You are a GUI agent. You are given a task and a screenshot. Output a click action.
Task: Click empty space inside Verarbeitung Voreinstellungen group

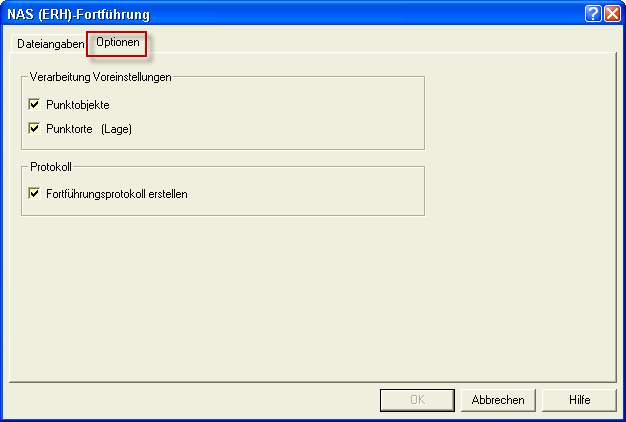pyautogui.click(x=279, y=118)
